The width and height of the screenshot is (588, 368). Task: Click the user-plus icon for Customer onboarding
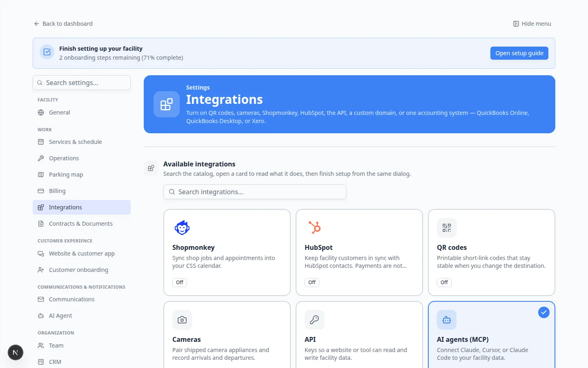41,270
